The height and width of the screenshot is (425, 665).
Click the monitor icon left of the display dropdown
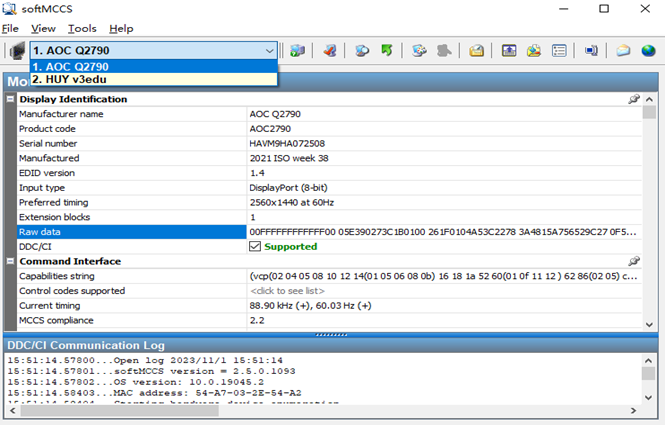tap(17, 51)
